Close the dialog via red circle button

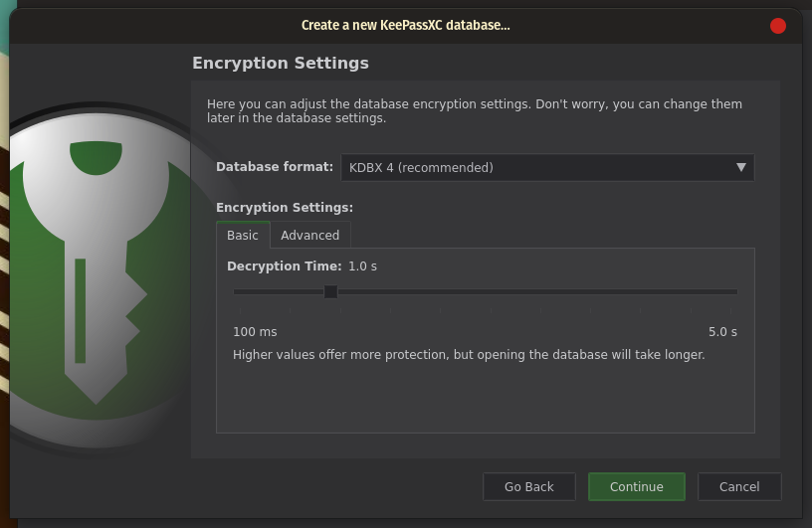[778, 26]
